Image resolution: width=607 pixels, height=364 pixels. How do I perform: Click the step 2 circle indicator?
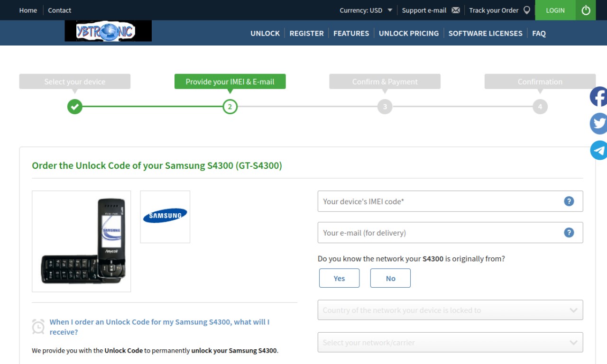coord(230,107)
